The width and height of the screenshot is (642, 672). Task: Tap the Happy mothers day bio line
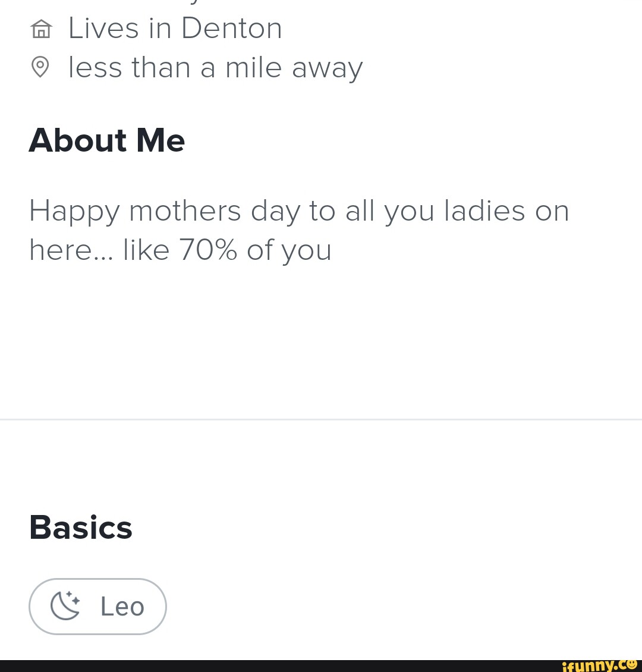pos(298,211)
